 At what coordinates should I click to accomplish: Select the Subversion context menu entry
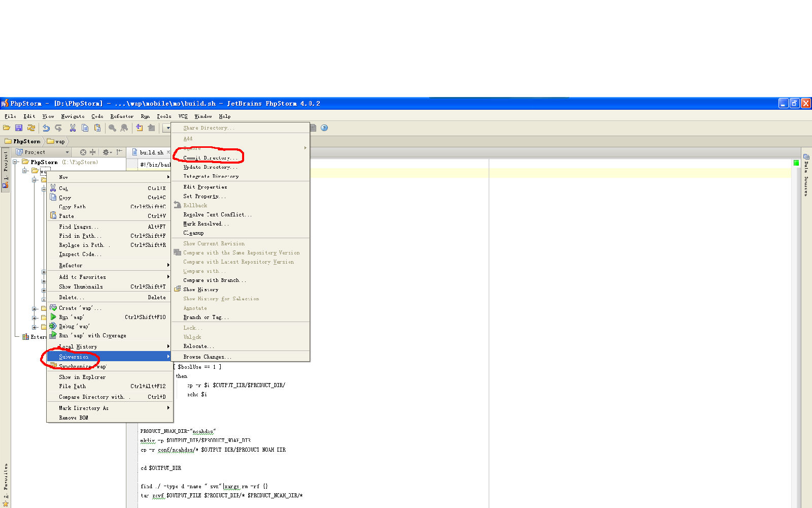[x=110, y=357]
